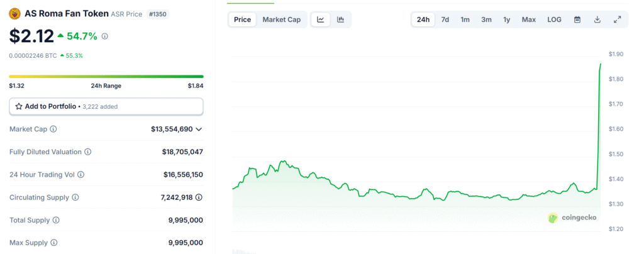Select the Max time range
Screen dimensions: 644x254
click(x=528, y=19)
